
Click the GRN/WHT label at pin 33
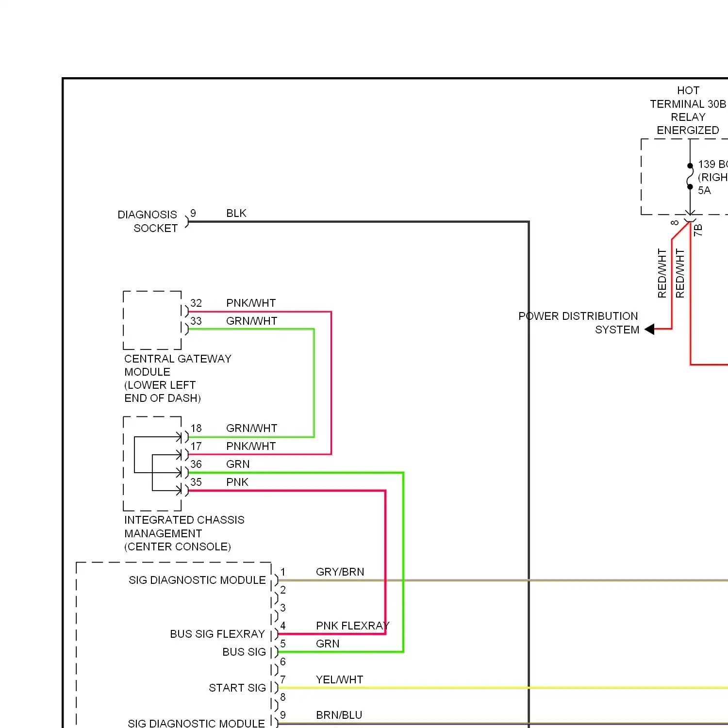(251, 321)
